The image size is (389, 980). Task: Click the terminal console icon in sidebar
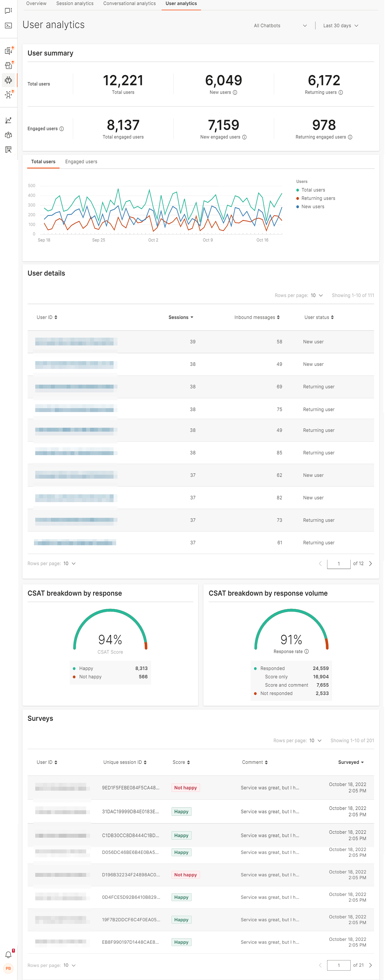(x=8, y=26)
